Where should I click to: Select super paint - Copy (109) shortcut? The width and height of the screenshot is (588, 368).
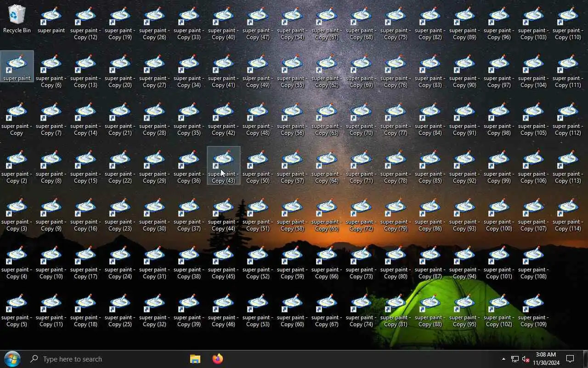[x=534, y=310]
